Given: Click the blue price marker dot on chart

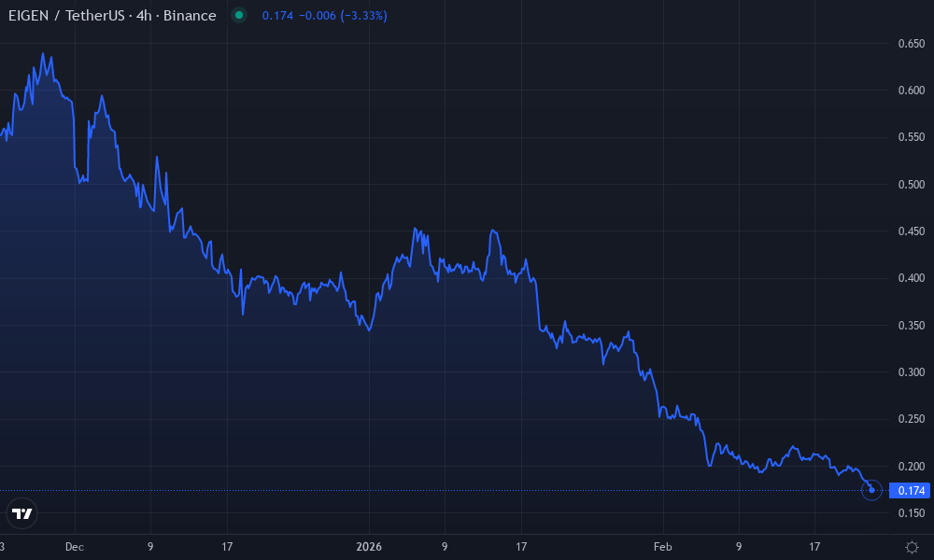Looking at the screenshot, I should [x=870, y=490].
